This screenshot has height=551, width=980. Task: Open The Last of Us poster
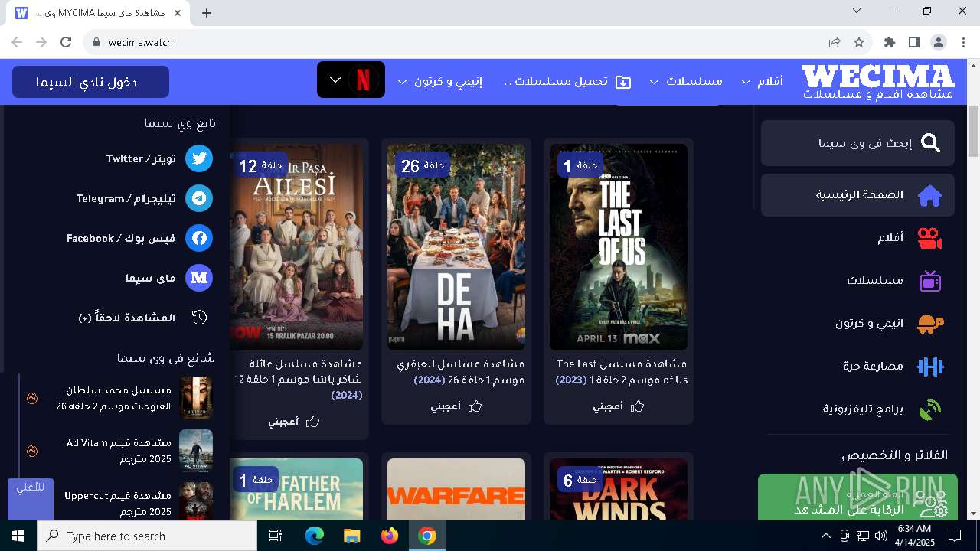[x=619, y=247]
